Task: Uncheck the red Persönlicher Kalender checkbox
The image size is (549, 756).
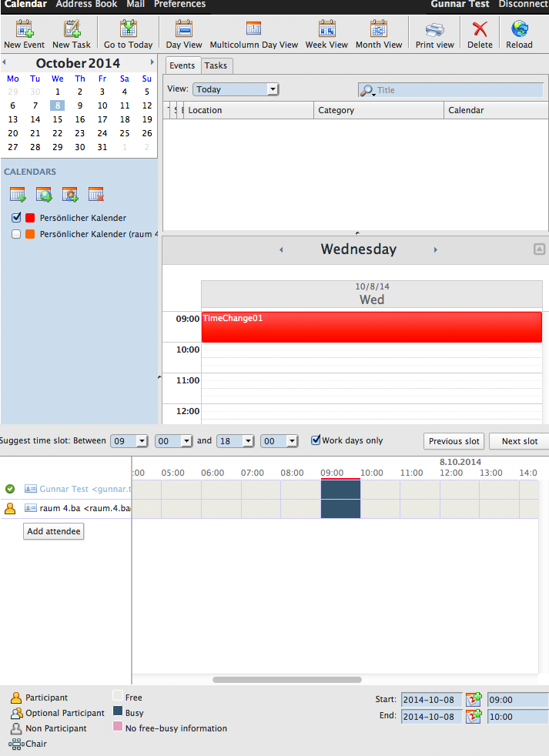Action: pos(17,218)
